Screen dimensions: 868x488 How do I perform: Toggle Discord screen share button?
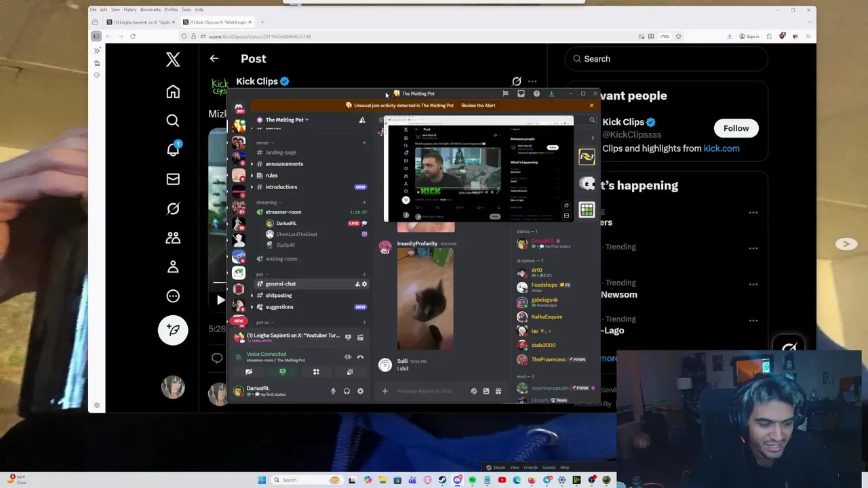[283, 371]
